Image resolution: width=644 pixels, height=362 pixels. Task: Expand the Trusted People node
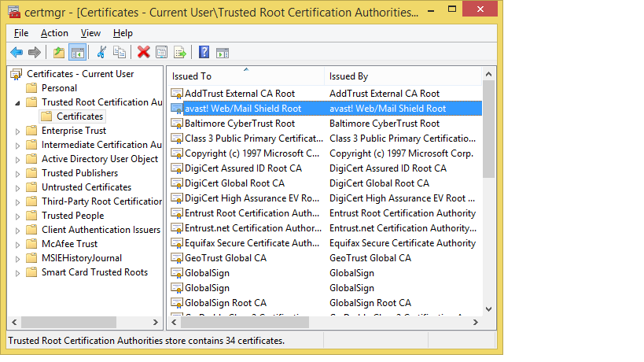[17, 216]
